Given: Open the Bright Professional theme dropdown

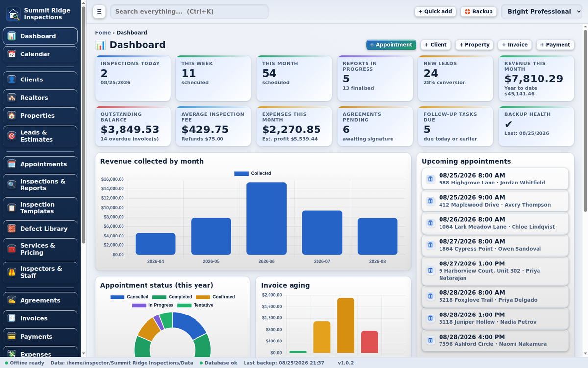Looking at the screenshot, I should 541,12.
